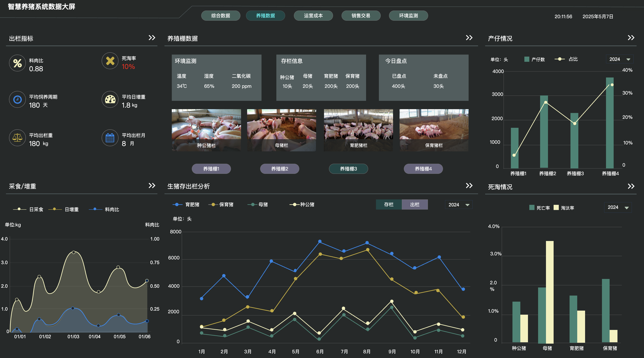644x358 pixels.
Task: Click the yellow X icon for 死淘率
Action: [x=110, y=61]
